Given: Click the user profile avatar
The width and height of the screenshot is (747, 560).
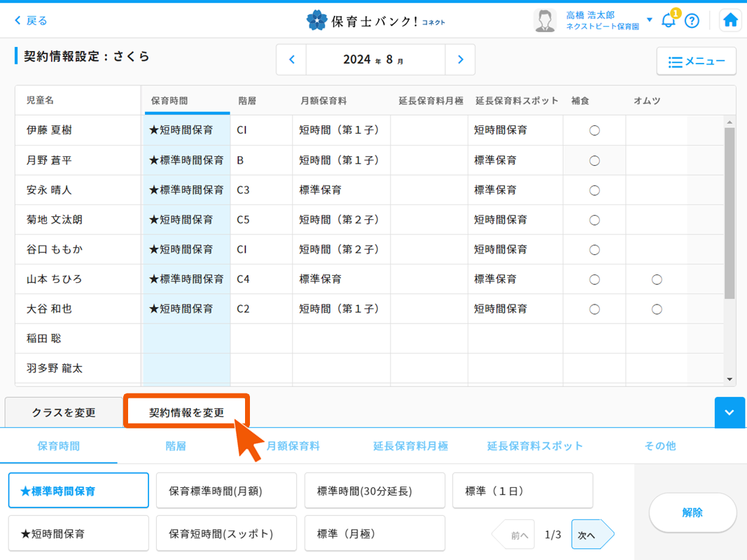Looking at the screenshot, I should [545, 21].
